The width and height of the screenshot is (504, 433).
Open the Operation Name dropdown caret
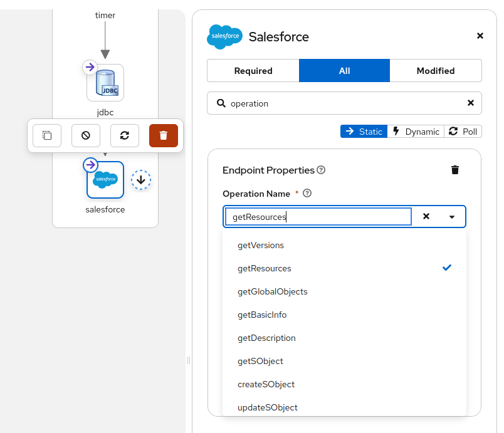pyautogui.click(x=452, y=216)
